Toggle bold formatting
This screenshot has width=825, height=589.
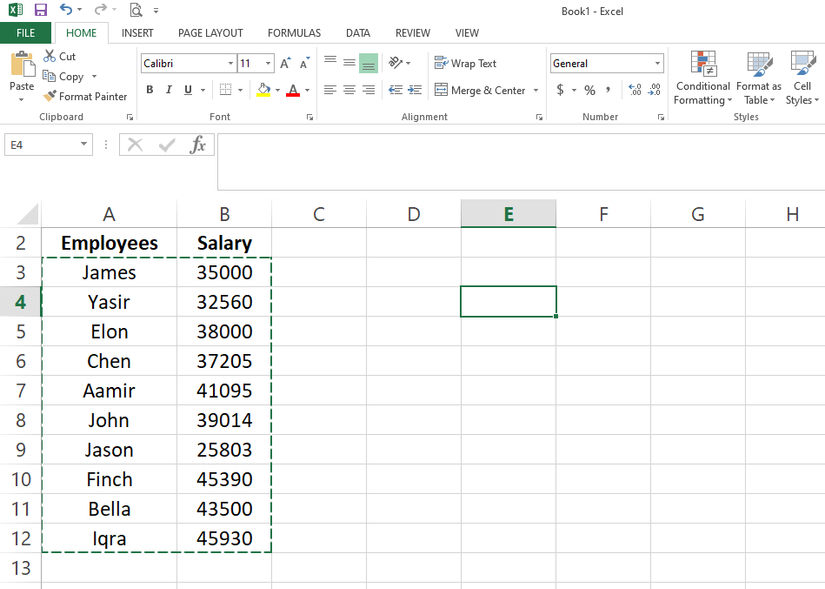[150, 90]
